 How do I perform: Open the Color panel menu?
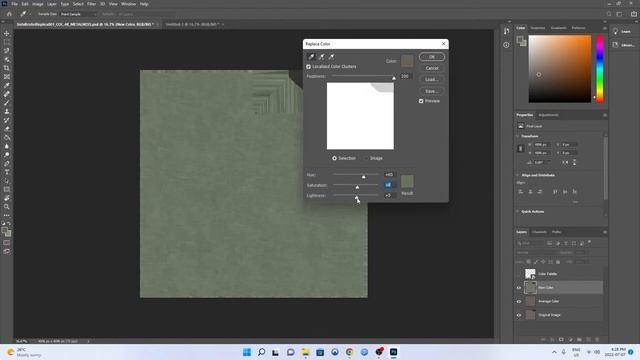[604, 28]
